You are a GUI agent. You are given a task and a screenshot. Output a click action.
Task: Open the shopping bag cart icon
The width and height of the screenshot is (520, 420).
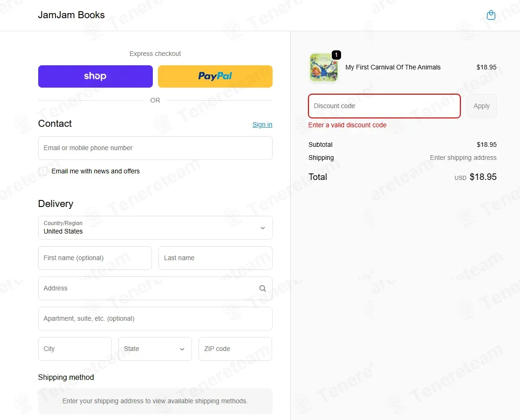[491, 15]
